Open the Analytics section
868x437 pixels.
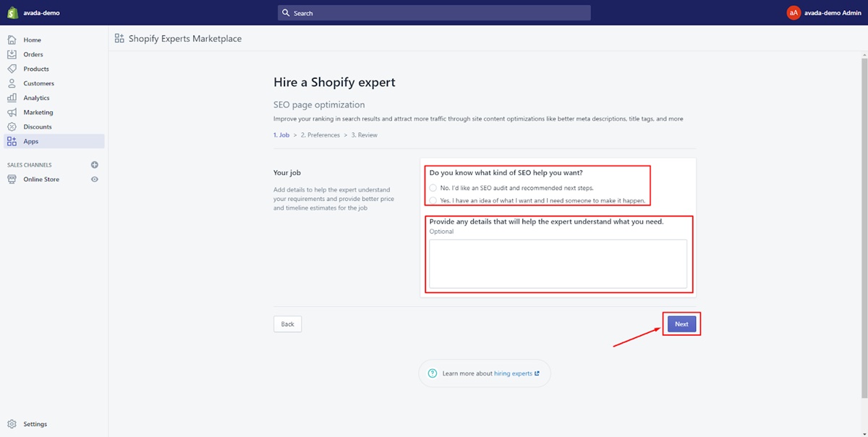[x=36, y=98]
